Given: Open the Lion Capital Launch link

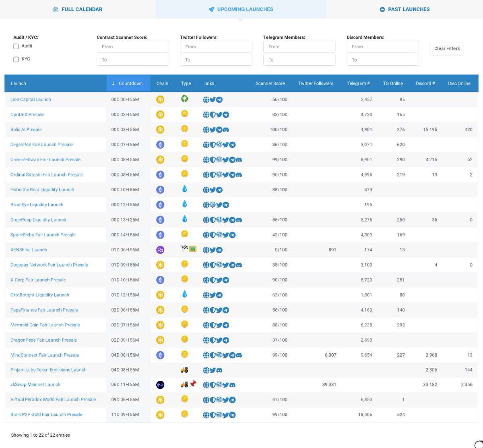Looking at the screenshot, I should click(x=31, y=100).
